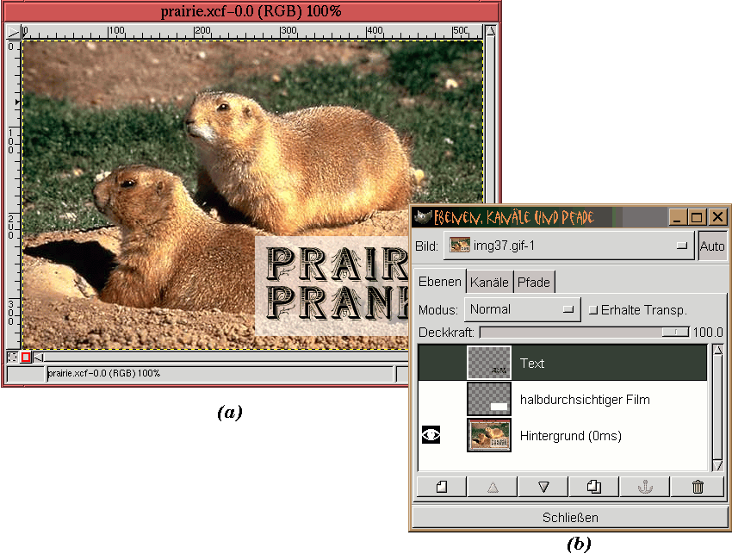This screenshot has width=732, height=560.
Task: Click the dashed selection quick mask off icon
Action: 12,357
